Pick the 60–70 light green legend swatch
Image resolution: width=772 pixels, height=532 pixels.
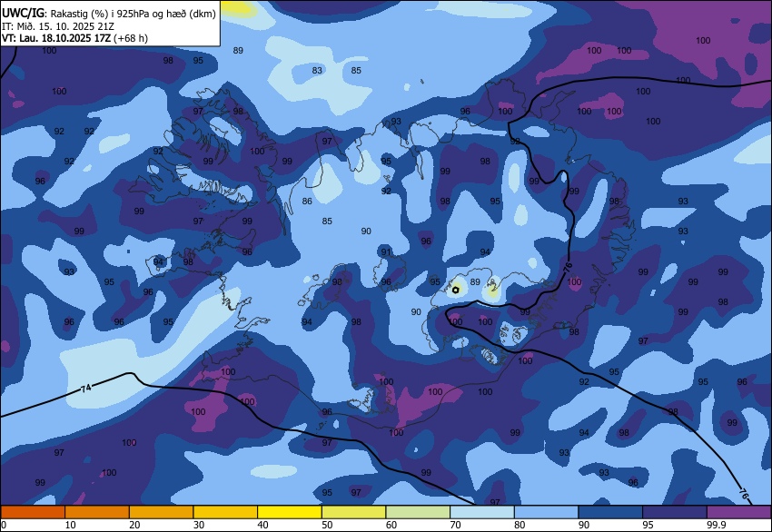(418, 512)
